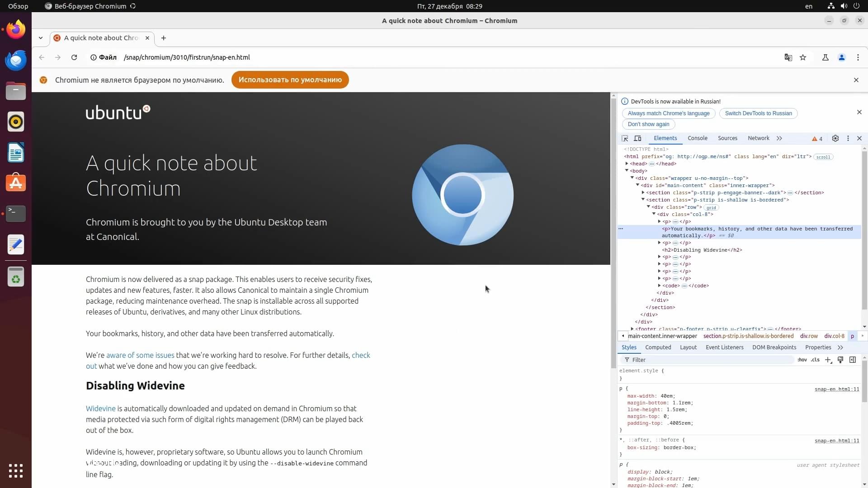Launch Rhythmbox from the dock
Viewport: 868px width, 488px height.
[16, 122]
